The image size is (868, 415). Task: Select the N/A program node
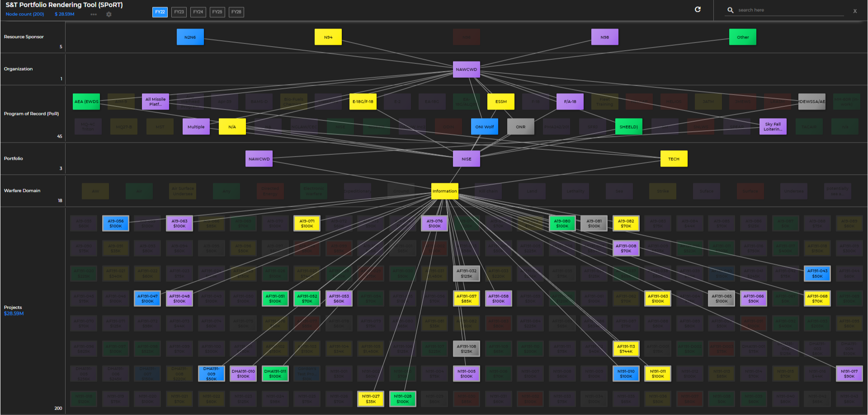(232, 127)
